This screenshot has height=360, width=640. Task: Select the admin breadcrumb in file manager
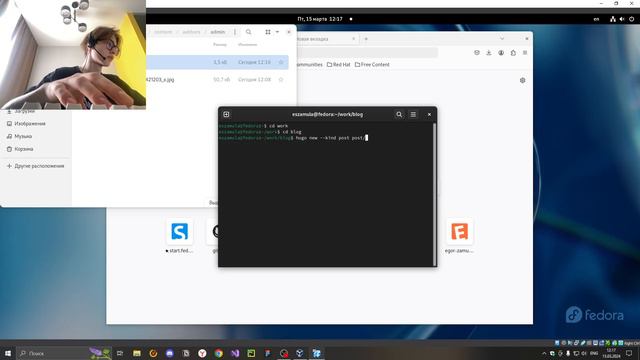pos(218,32)
